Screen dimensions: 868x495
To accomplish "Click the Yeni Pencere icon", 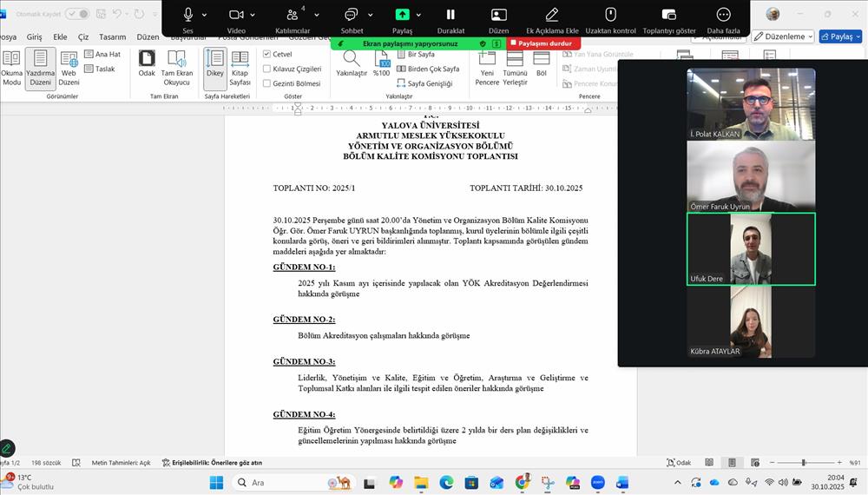I will (487, 59).
